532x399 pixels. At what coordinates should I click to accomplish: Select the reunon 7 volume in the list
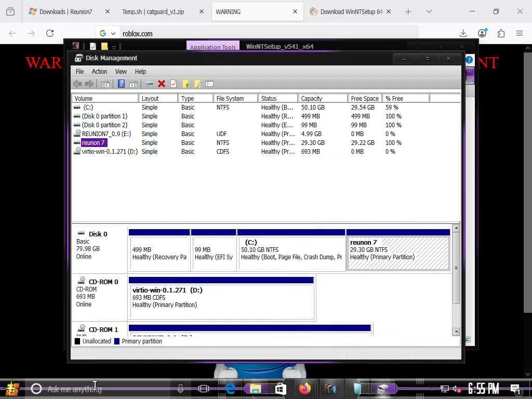coord(266,142)
